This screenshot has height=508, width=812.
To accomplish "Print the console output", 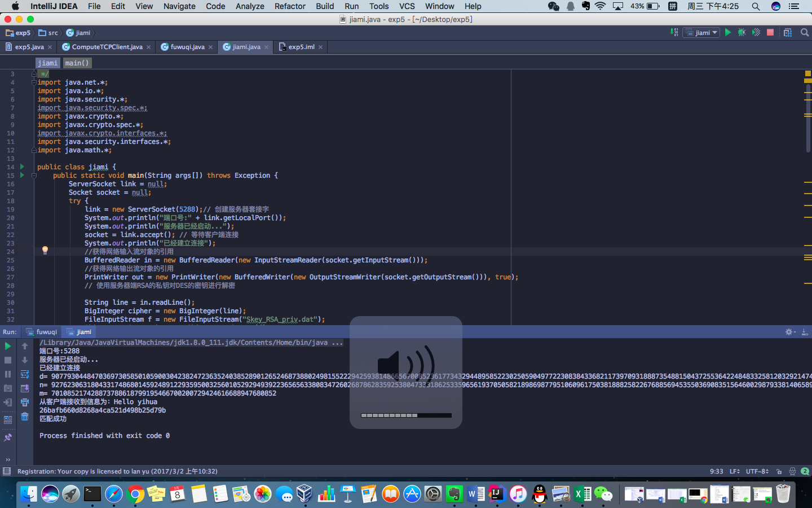I will click(x=25, y=402).
